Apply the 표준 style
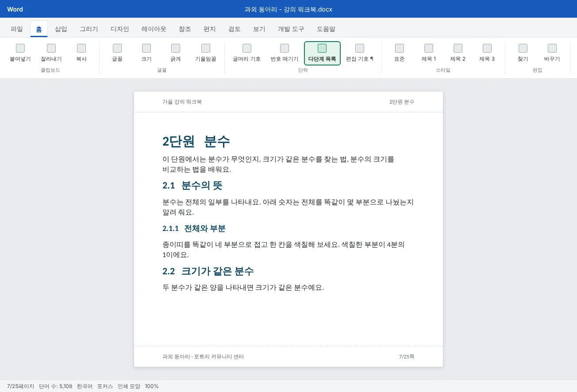577x392 pixels. pos(400,53)
